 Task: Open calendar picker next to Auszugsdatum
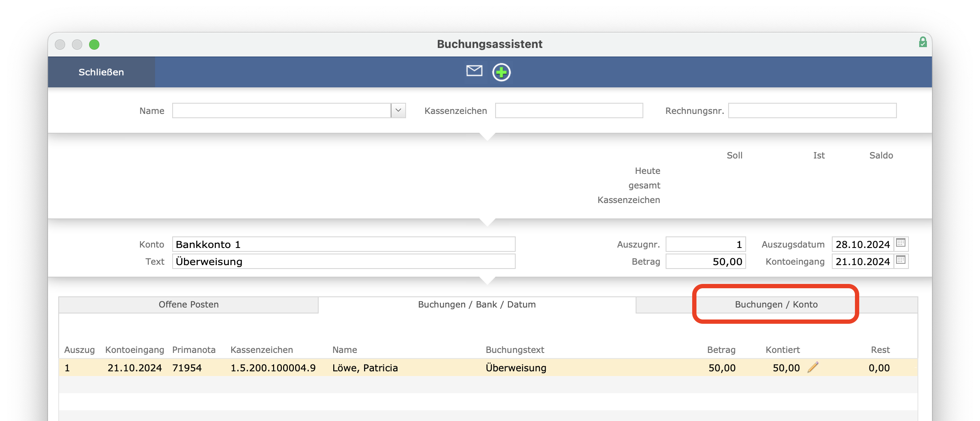(x=901, y=243)
